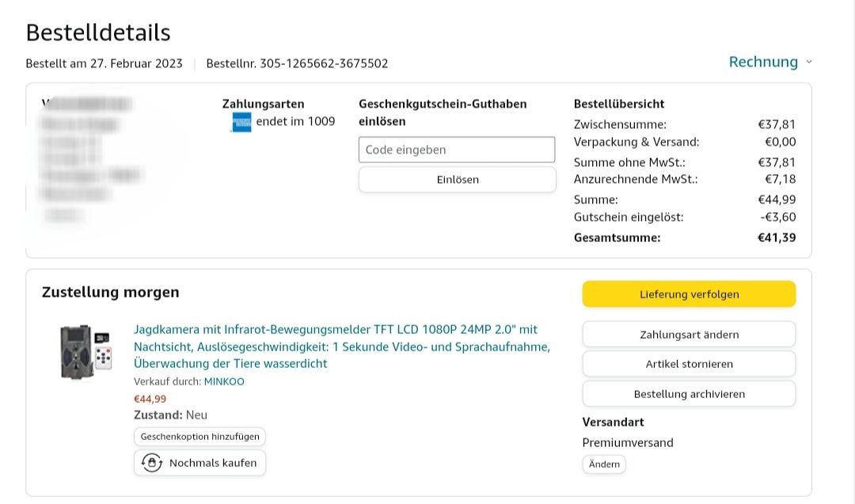The image size is (855, 504).
Task: Open the Rechnung invoice menu
Action: (763, 62)
